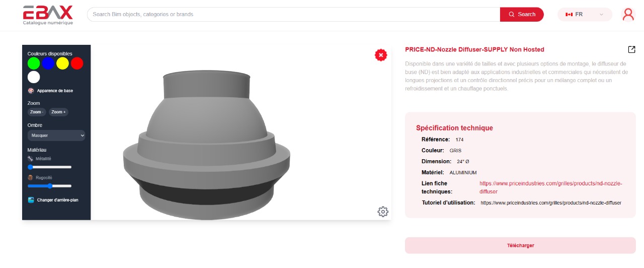Adjust the Métallité slider
644x268 pixels.
pos(49,167)
